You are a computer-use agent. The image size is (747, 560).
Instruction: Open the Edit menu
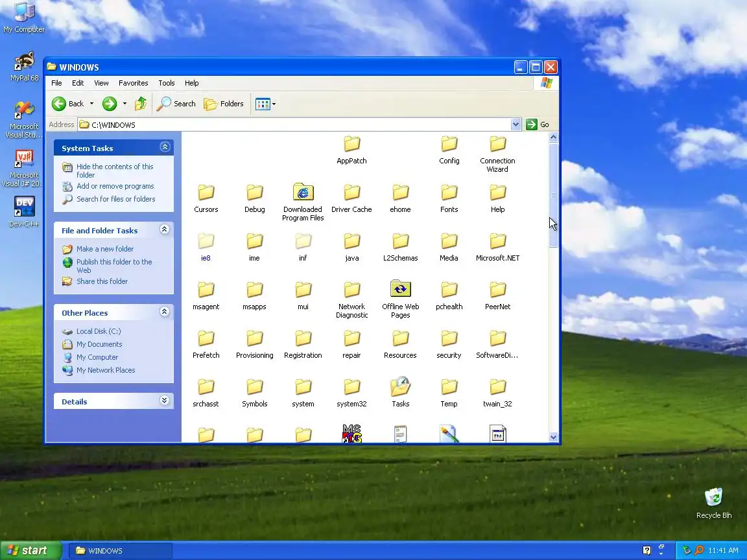(78, 83)
